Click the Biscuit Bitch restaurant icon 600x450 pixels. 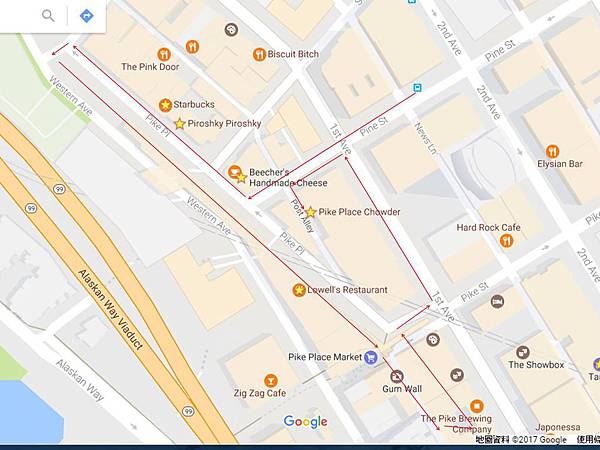pos(259,54)
